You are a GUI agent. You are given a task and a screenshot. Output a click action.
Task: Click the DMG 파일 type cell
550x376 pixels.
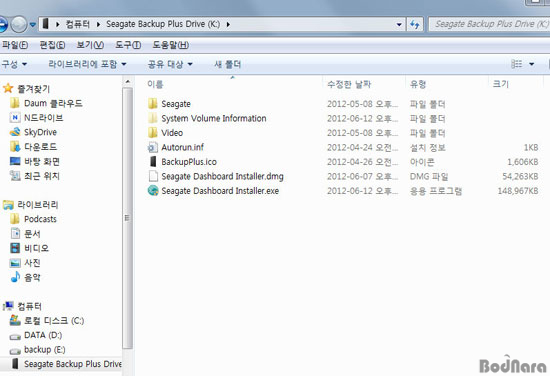[x=429, y=176]
